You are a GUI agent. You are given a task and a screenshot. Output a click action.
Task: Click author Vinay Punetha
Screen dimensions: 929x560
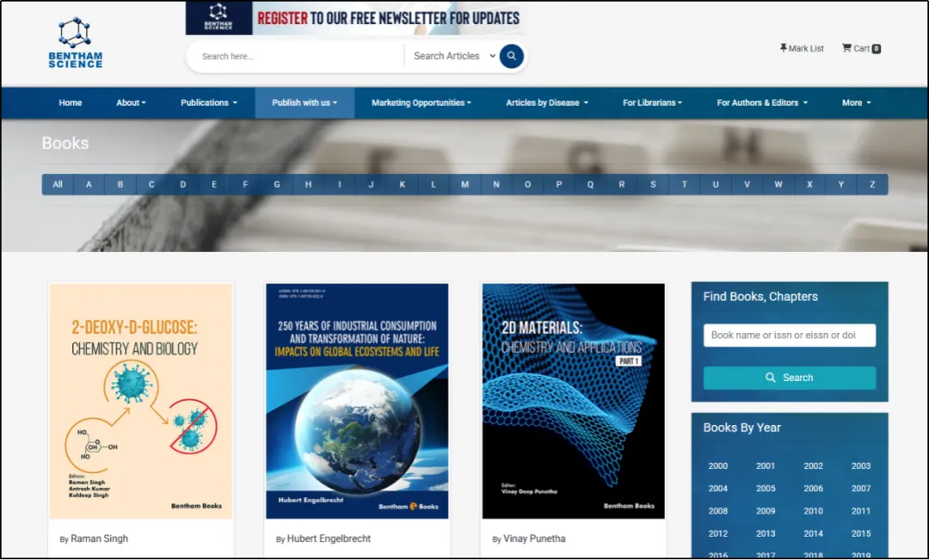tap(534, 538)
